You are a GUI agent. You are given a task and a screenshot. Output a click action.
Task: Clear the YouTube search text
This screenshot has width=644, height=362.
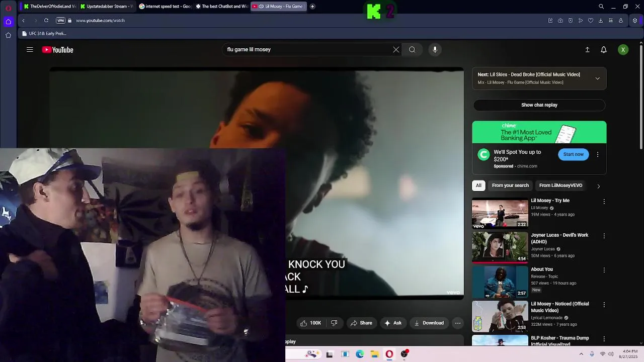[396, 50]
